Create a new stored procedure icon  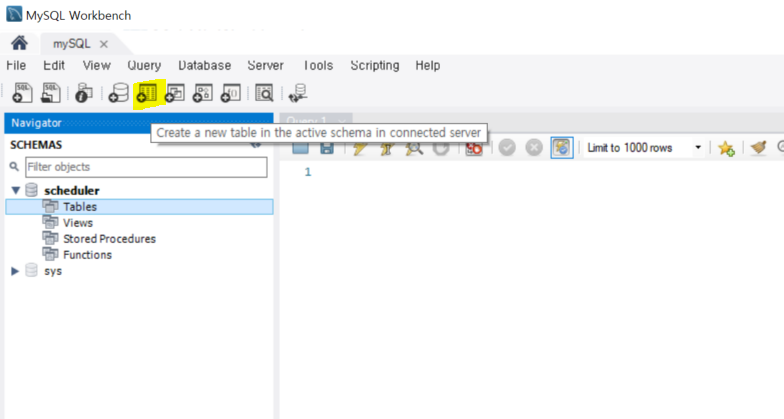click(202, 93)
